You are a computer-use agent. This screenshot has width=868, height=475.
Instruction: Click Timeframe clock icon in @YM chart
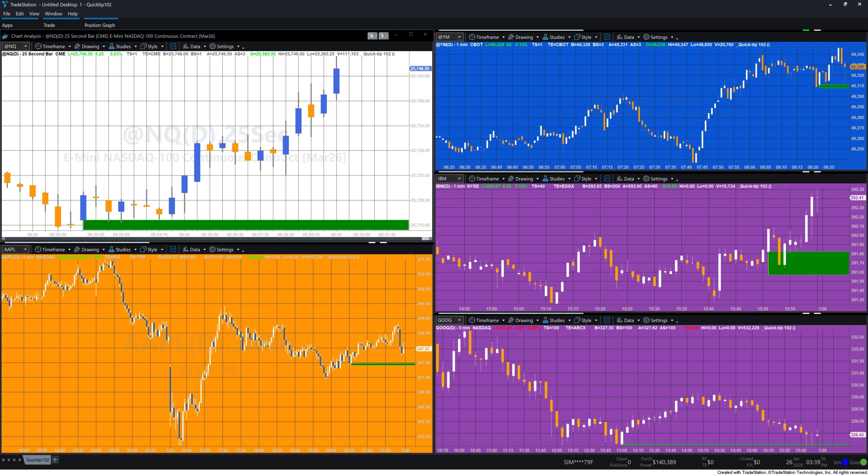472,37
